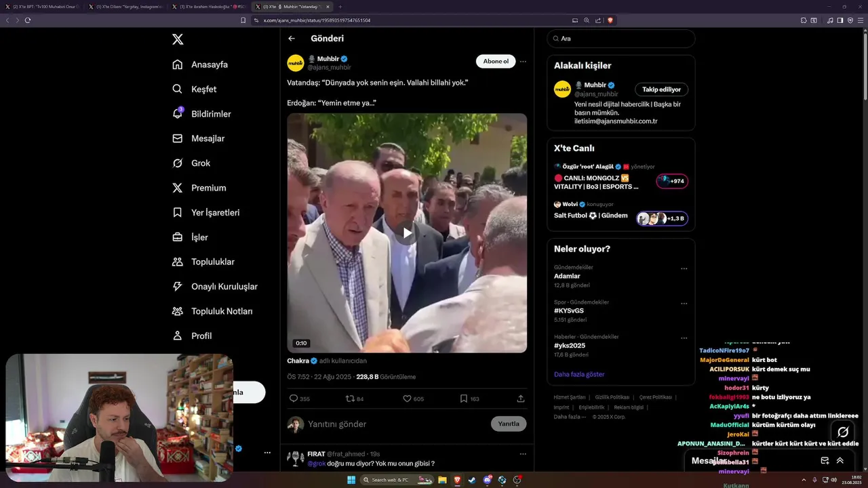
Task: Click Takip ediliyor button
Action: (x=661, y=89)
